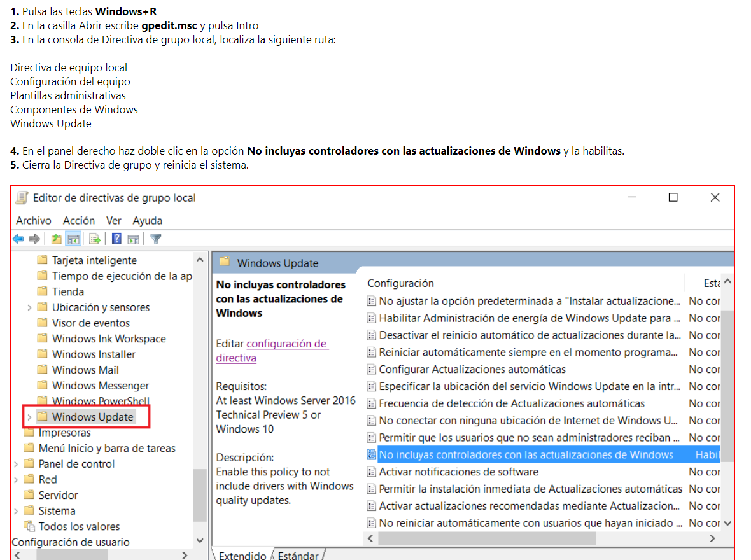Select Activar actualizaciones recomendadas policy row
The height and width of the screenshot is (560, 751).
coord(543,506)
